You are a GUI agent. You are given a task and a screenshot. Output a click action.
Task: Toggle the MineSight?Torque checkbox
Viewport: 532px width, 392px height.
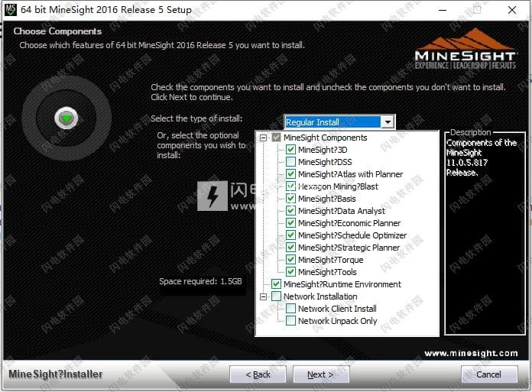click(290, 259)
